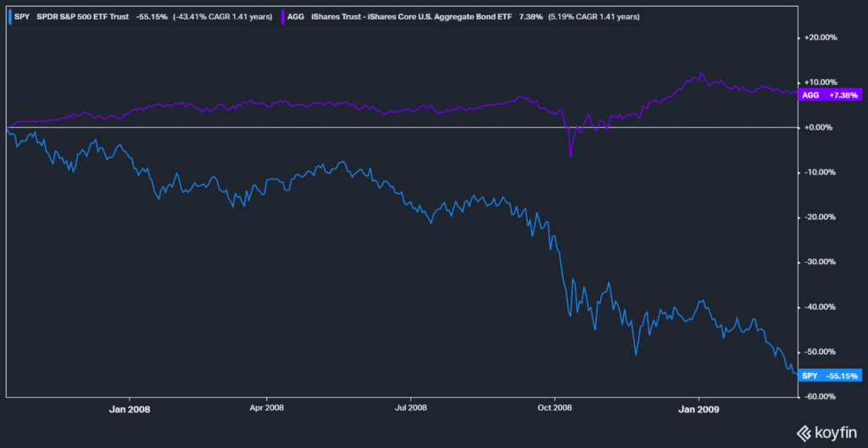Click the blue SPY legend color bar
Screen dimensions: 868x448
click(x=8, y=17)
